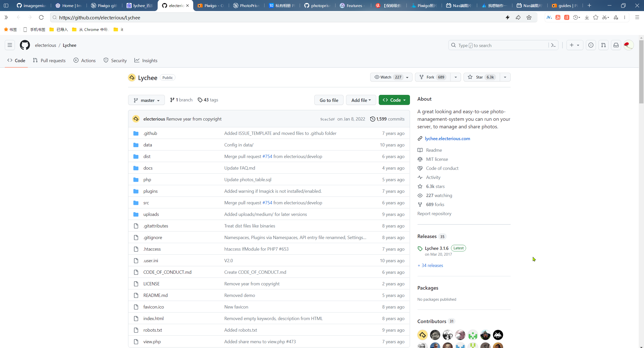
Task: Click the browser reload button
Action: [x=41, y=17]
